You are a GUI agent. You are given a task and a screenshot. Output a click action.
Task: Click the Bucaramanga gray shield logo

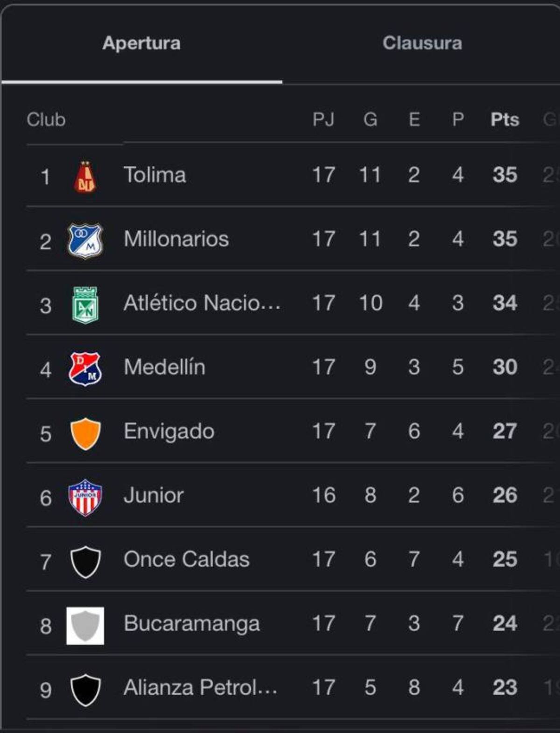(x=85, y=626)
